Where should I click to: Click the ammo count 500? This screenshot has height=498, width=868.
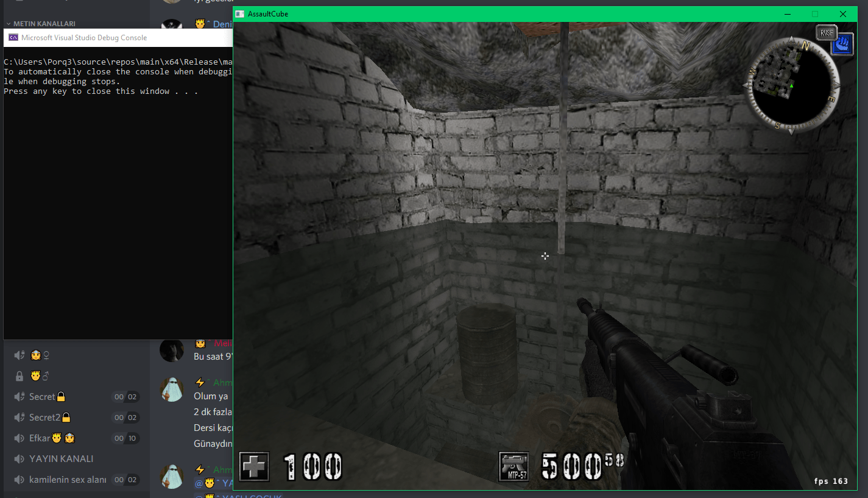point(572,467)
